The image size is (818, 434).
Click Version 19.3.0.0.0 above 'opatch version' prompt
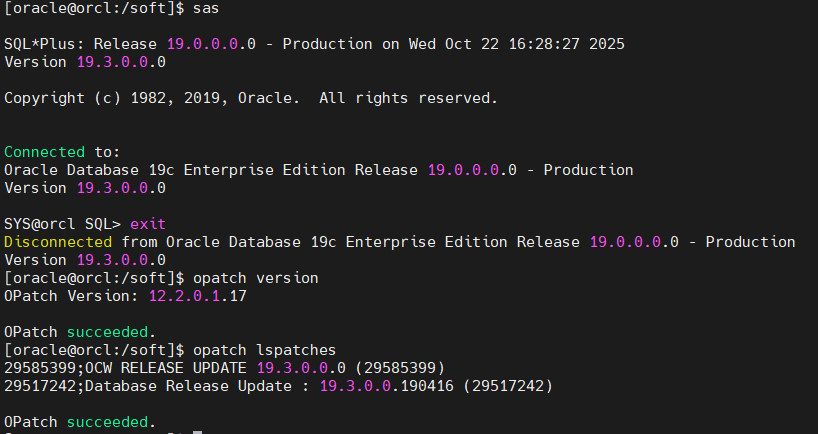pyautogui.click(x=85, y=260)
